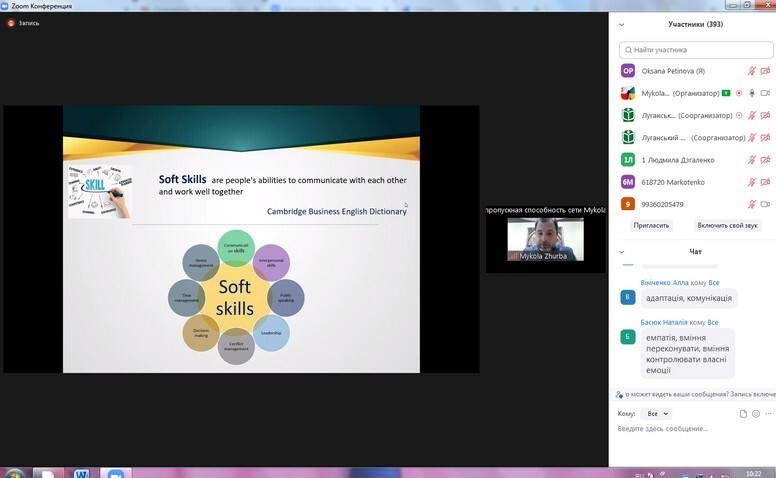The height and width of the screenshot is (478, 776).
Task: Click Oksana Petinova's disabled camera icon
Action: pos(765,71)
